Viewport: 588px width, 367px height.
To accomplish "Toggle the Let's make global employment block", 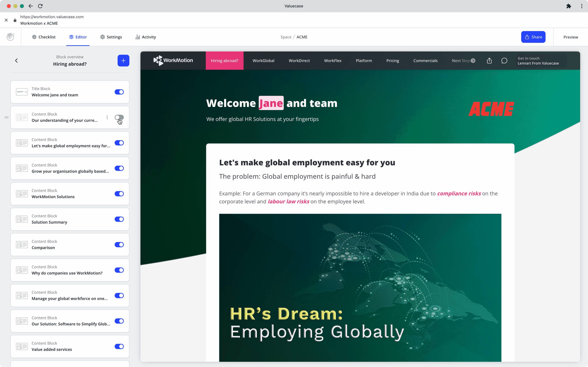I will click(x=119, y=143).
